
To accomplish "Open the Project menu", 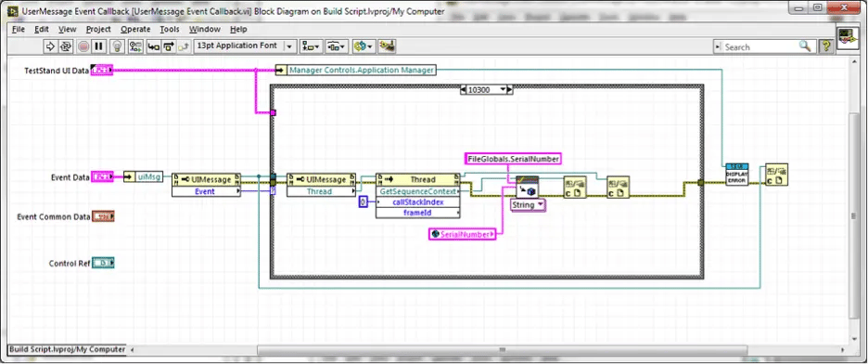I will pyautogui.click(x=98, y=30).
